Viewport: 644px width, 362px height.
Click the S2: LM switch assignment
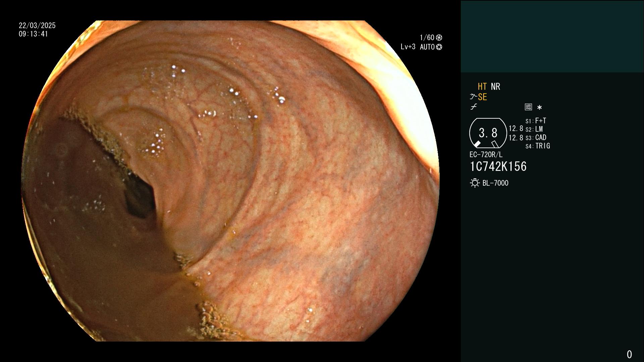[534, 129]
